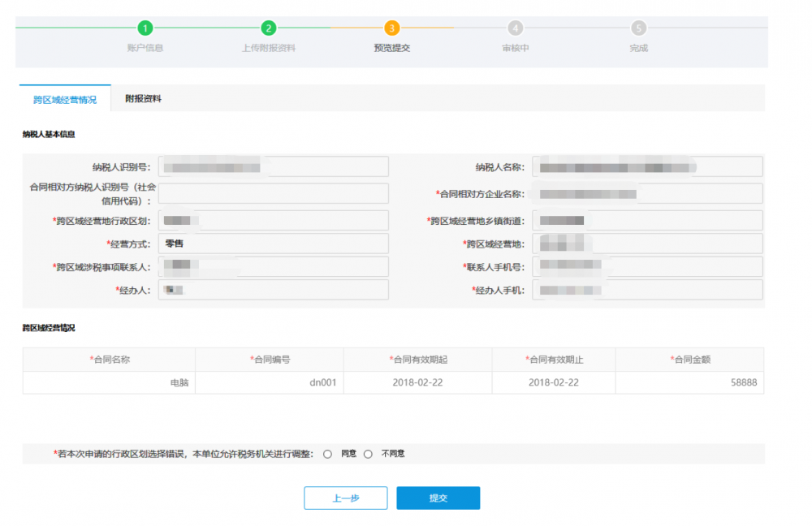Click step 3 预览提交 circle icon
The image size is (812, 526).
point(392,28)
